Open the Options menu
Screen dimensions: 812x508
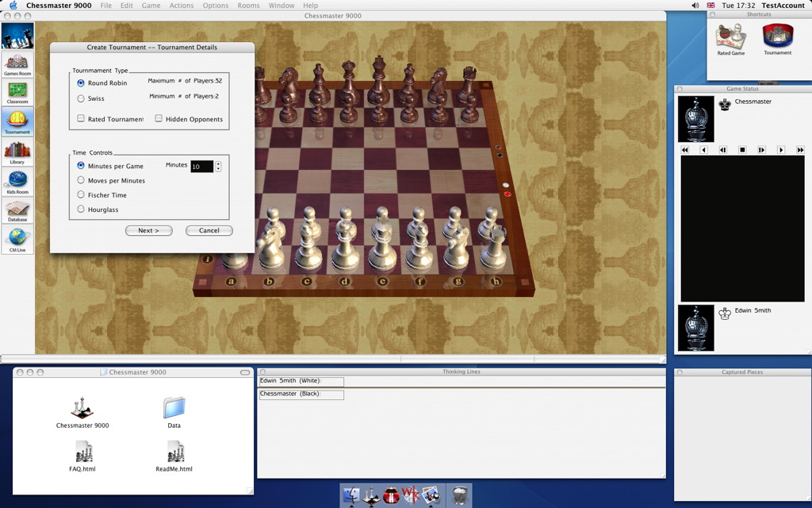click(216, 6)
